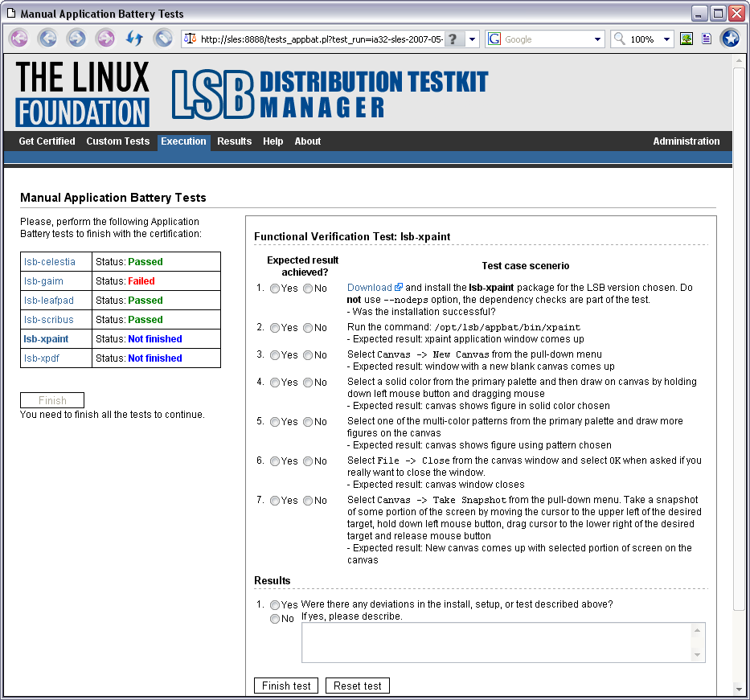The width and height of the screenshot is (750, 700).
Task: Click the purple Fast Forward button
Action: point(105,39)
